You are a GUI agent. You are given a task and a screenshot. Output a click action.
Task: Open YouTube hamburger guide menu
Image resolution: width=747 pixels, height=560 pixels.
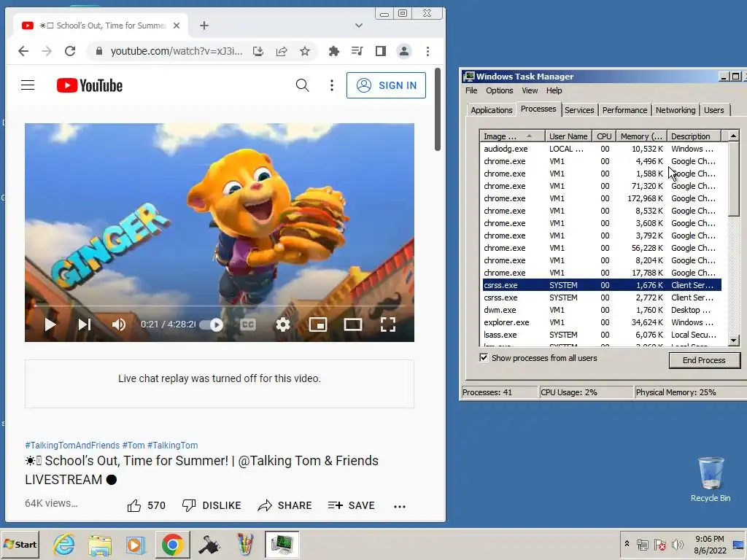(x=28, y=85)
